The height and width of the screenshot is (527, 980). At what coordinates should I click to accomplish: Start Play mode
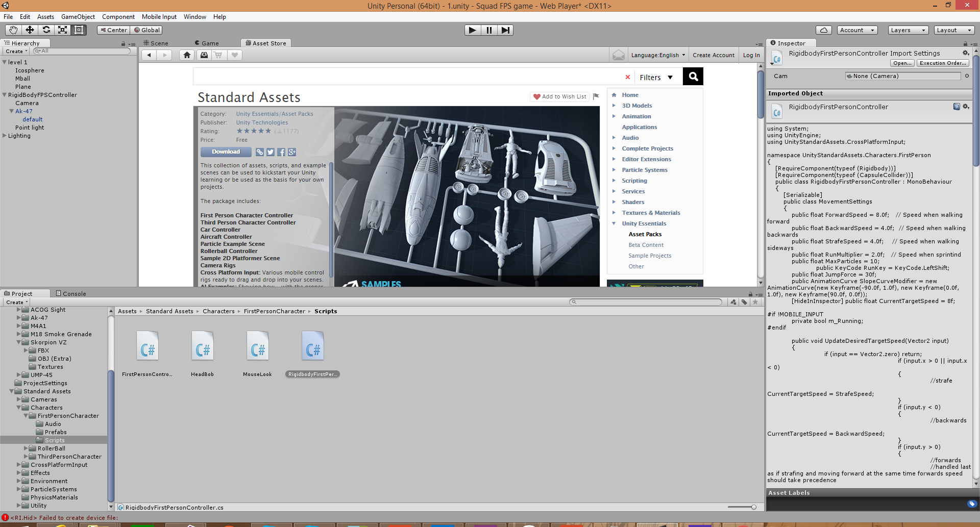click(x=473, y=30)
